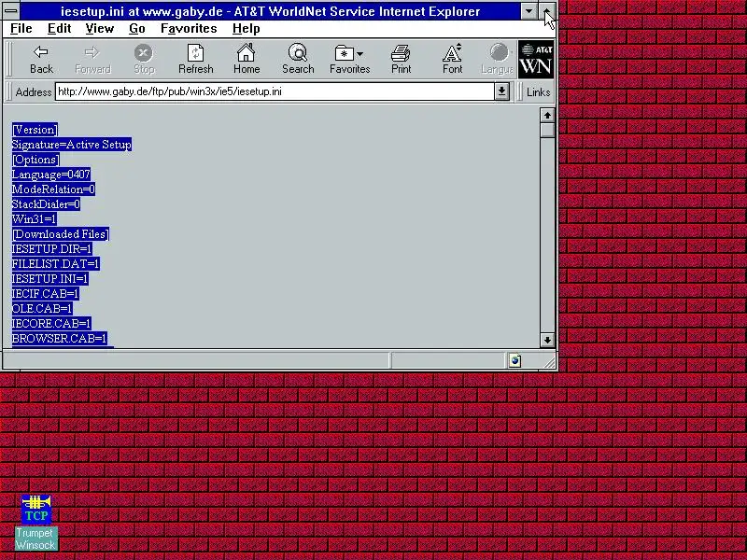
Task: Go back with the Back arrow
Action: tap(41, 59)
